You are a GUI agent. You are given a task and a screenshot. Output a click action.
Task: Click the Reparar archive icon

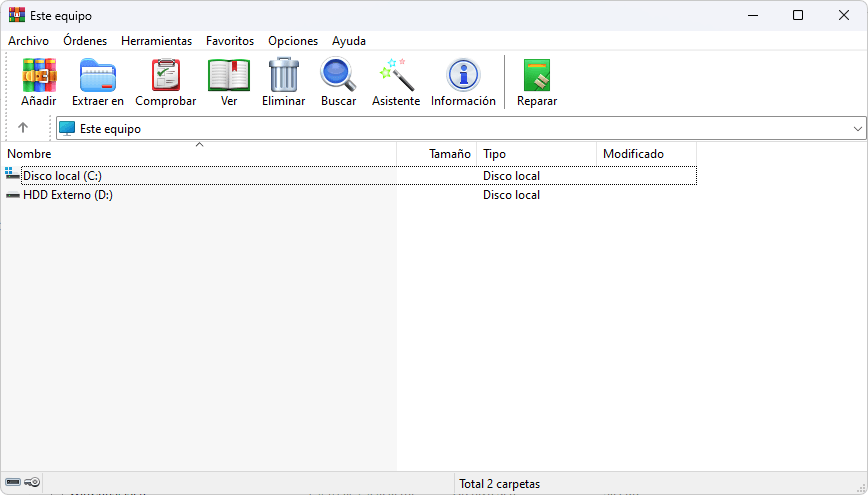coord(536,75)
